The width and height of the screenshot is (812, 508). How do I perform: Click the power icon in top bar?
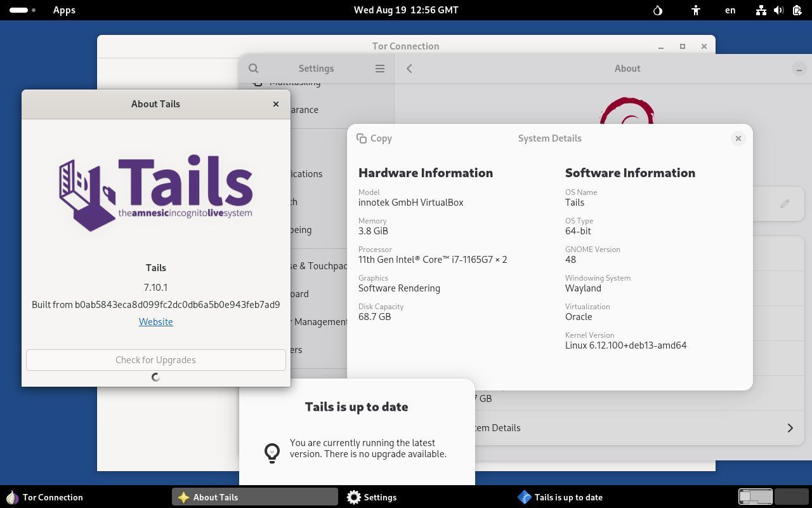click(x=796, y=10)
